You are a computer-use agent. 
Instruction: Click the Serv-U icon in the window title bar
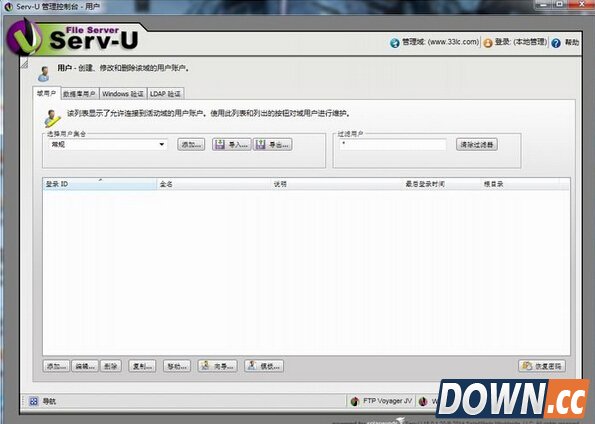pos(8,6)
